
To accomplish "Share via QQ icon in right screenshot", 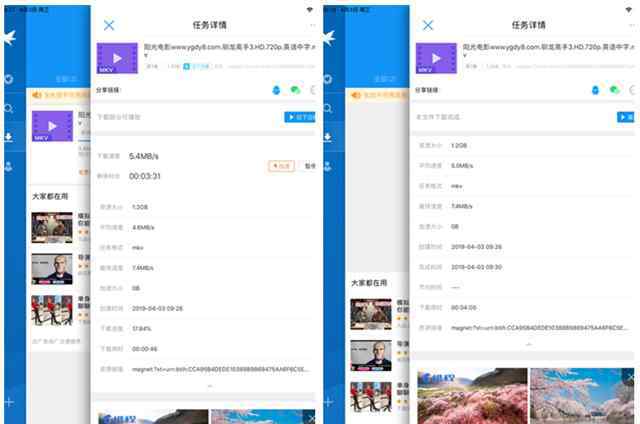I will tap(596, 90).
